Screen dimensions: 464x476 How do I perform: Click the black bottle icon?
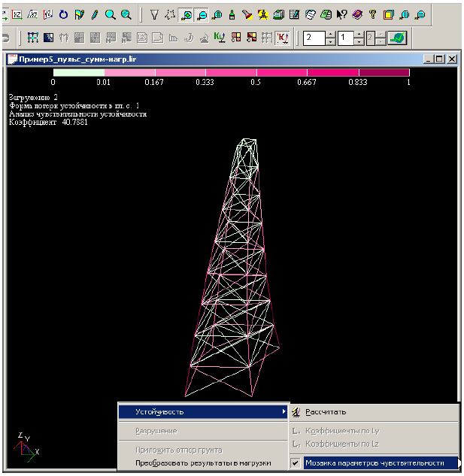pyautogui.click(x=232, y=14)
